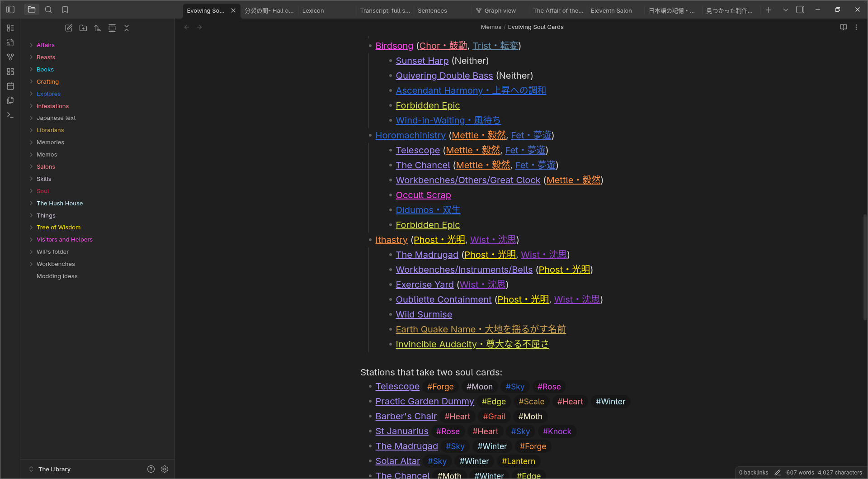The image size is (868, 479).
Task: Switch to the Transcript tab
Action: coord(385,10)
